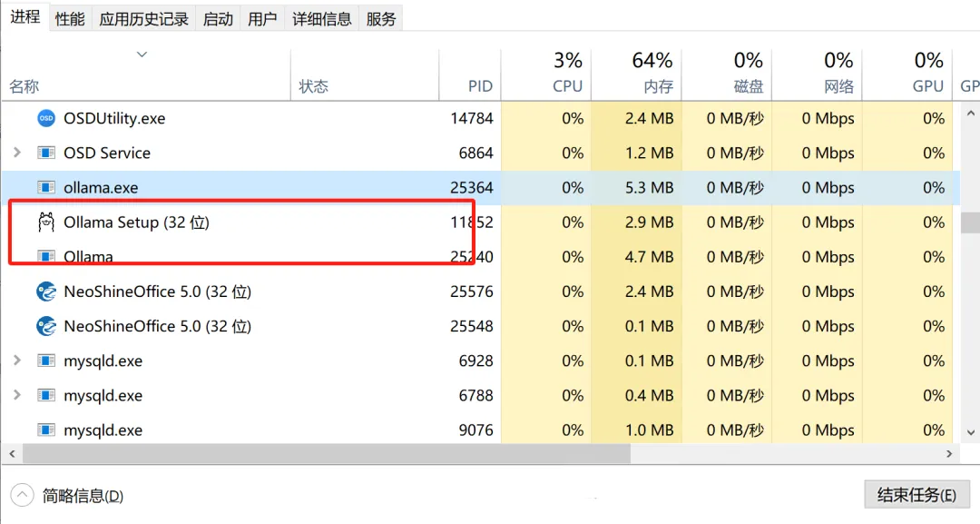Click the horizontal scrollbar thumb
The width and height of the screenshot is (980, 524).
pos(327,454)
